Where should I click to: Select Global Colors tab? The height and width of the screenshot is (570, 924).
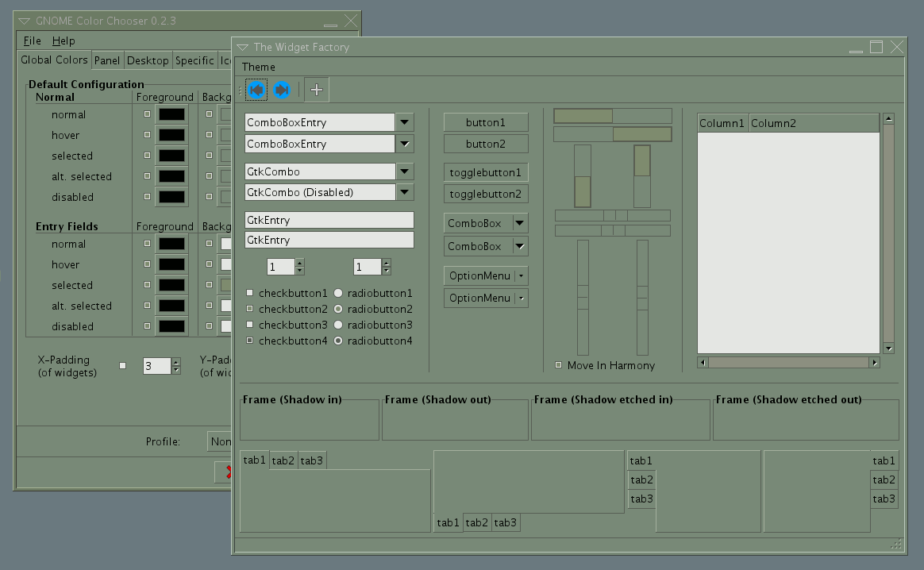pyautogui.click(x=54, y=60)
